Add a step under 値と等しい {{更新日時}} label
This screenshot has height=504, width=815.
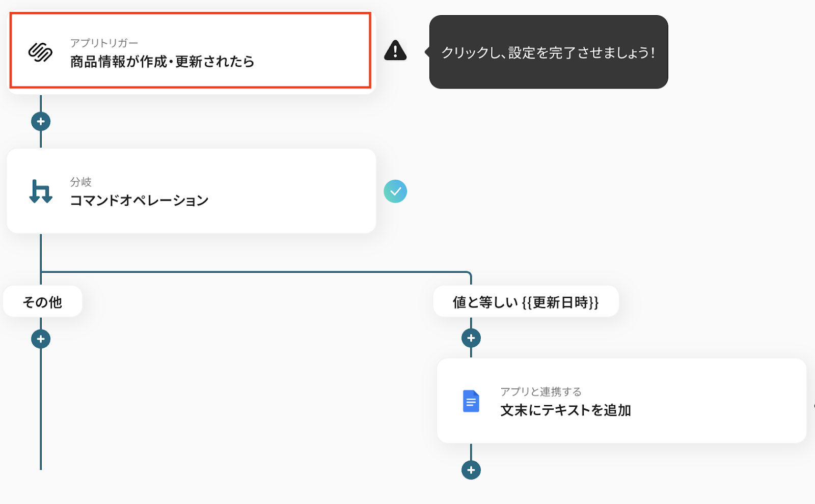click(471, 338)
